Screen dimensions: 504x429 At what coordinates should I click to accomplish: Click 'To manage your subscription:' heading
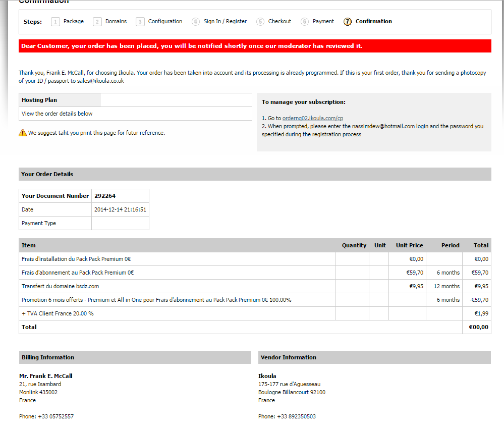coord(303,102)
